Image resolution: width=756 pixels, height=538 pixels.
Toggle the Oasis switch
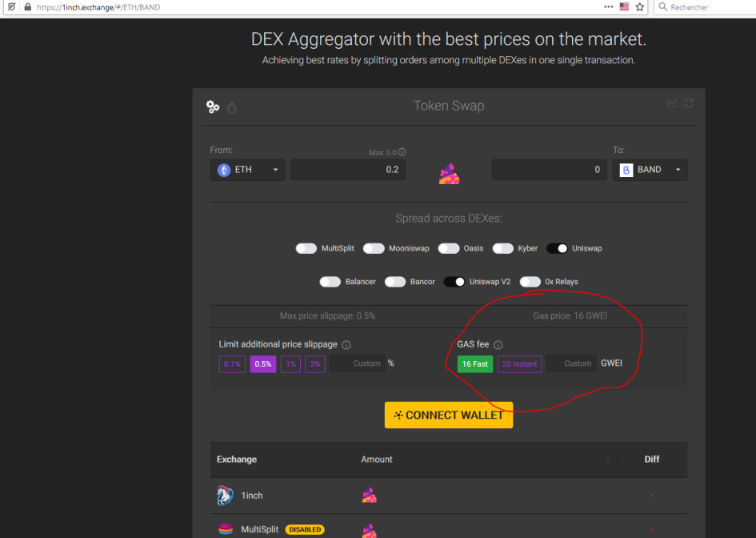(448, 248)
